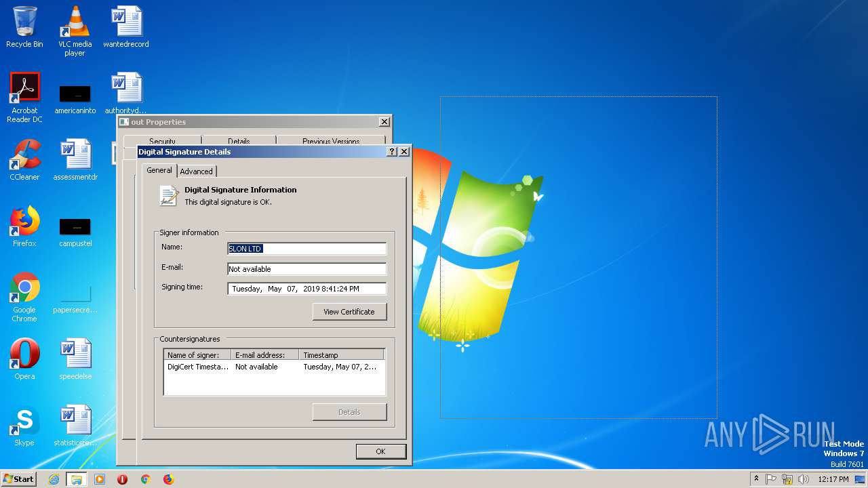Click the View Certificate button
Screen dimensions: 868x488
[x=349, y=312]
